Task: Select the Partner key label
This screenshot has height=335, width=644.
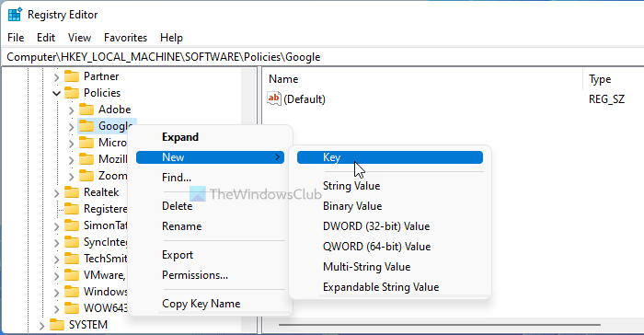Action: coord(101,76)
